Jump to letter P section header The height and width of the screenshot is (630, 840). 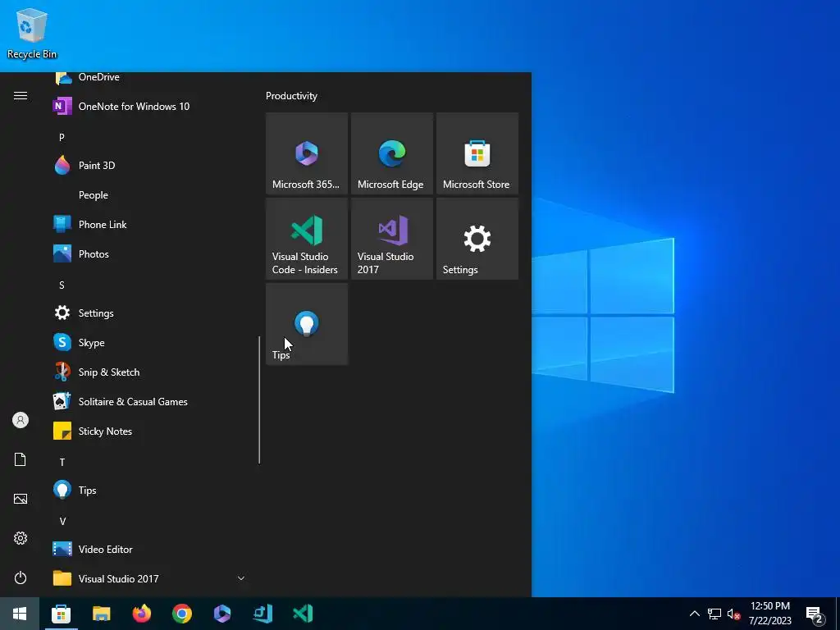pyautogui.click(x=62, y=137)
